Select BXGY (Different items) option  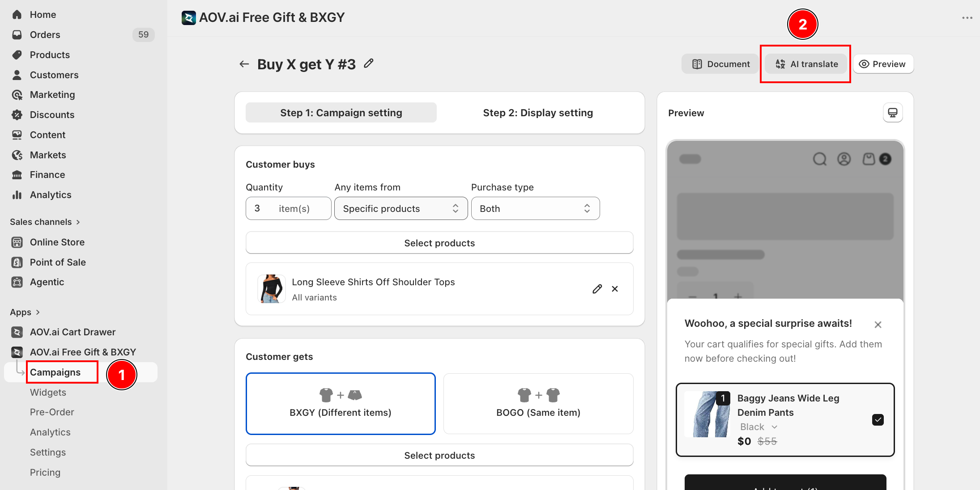[x=341, y=403]
